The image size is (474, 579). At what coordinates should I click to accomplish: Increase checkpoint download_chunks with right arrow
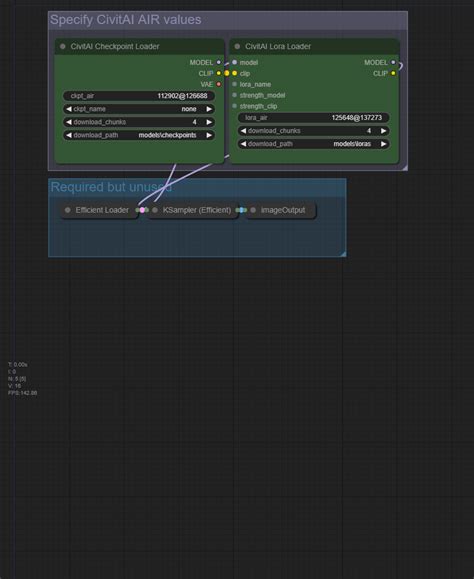[209, 122]
